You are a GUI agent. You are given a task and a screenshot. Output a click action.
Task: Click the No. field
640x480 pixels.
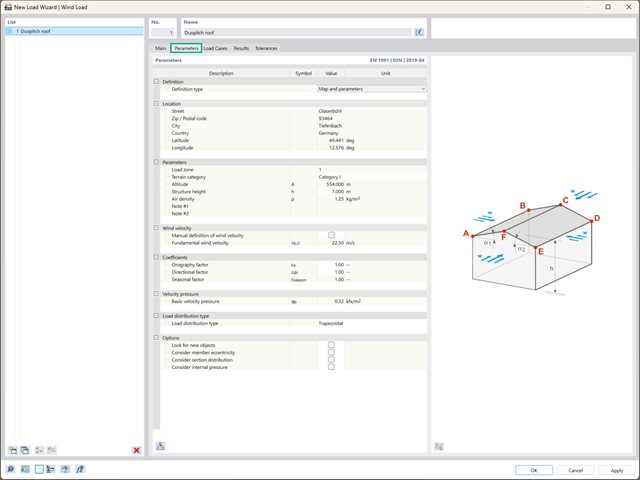click(x=162, y=32)
